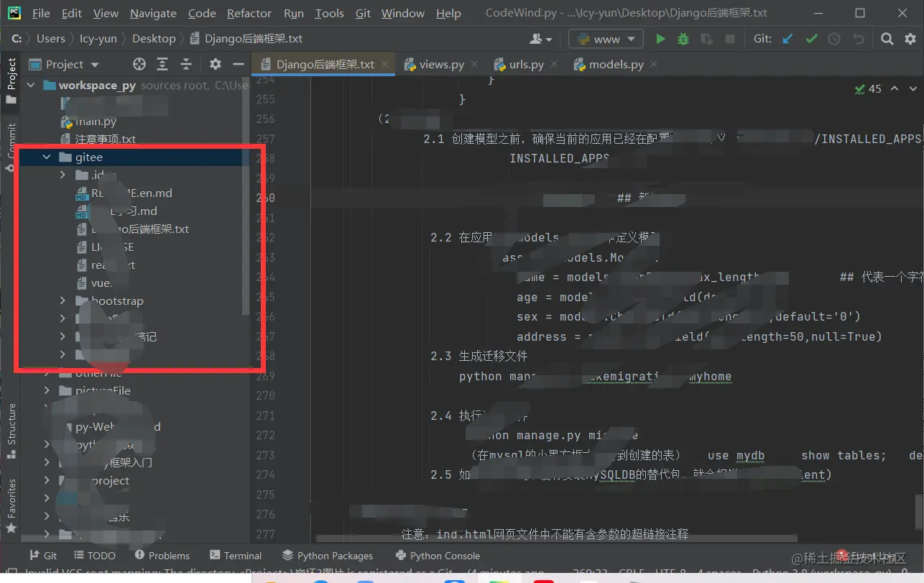Open the Navigate menu

pyautogui.click(x=153, y=13)
